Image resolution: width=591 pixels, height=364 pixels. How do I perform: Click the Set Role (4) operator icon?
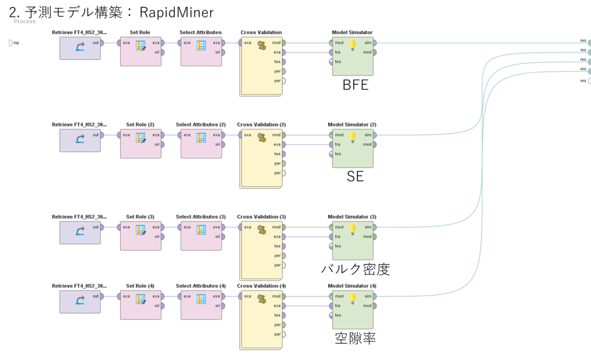pyautogui.click(x=141, y=299)
